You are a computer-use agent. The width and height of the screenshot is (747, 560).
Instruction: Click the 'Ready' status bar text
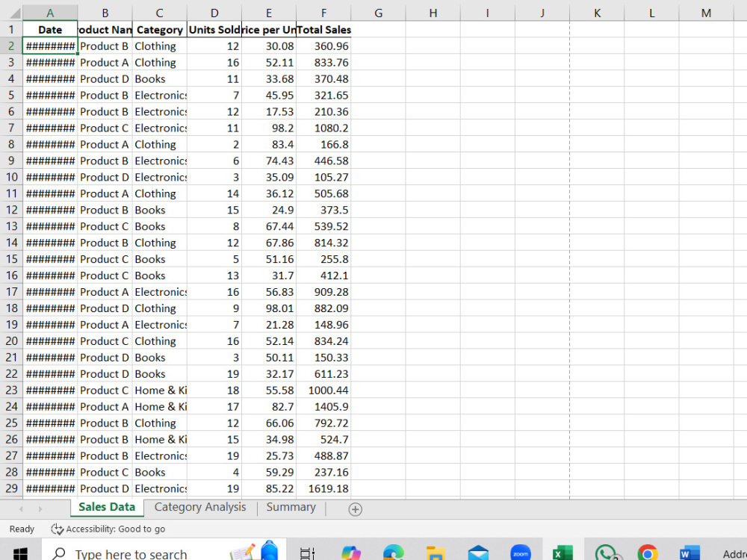point(22,529)
